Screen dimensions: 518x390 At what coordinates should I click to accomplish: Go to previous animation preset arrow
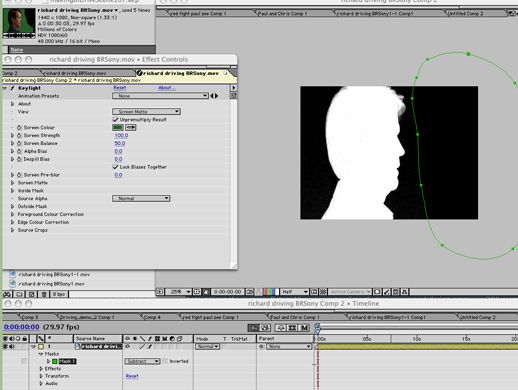212,96
